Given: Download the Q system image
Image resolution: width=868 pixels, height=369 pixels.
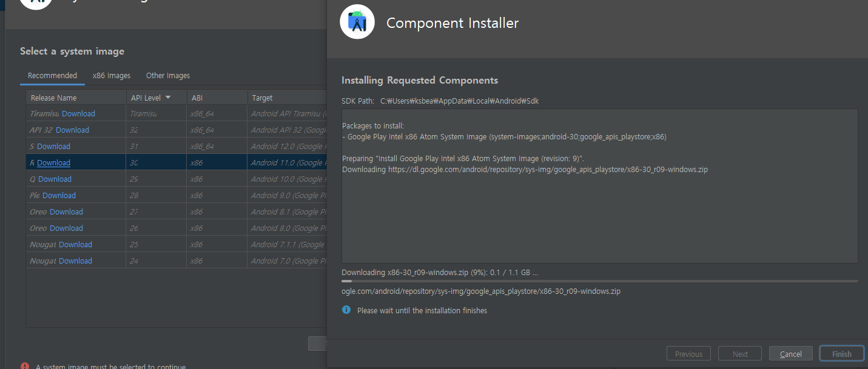Looking at the screenshot, I should [55, 179].
